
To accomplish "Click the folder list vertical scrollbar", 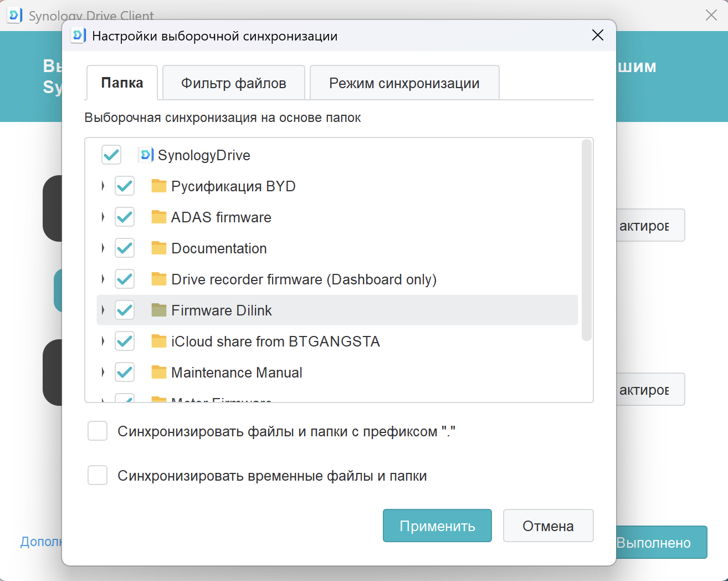I will (587, 239).
